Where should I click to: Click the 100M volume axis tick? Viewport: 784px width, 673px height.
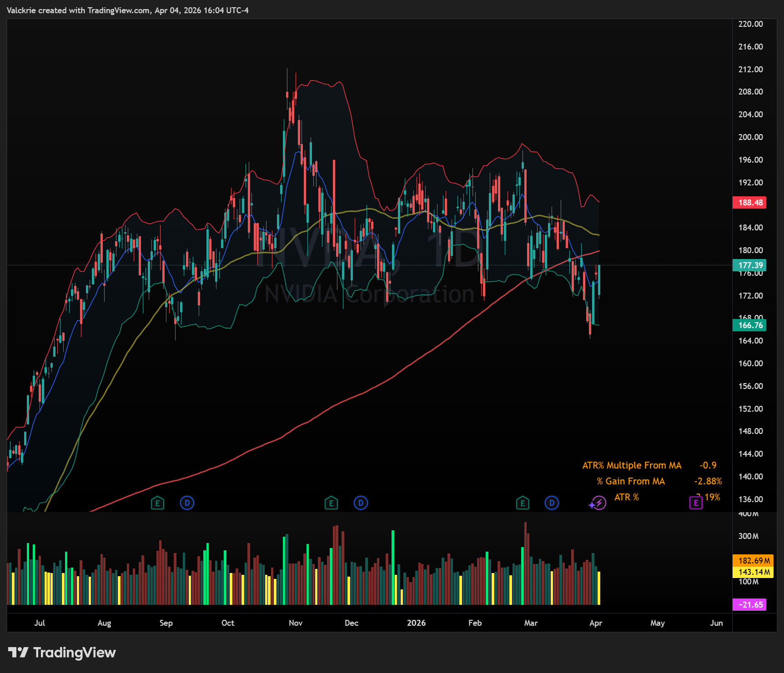[748, 582]
